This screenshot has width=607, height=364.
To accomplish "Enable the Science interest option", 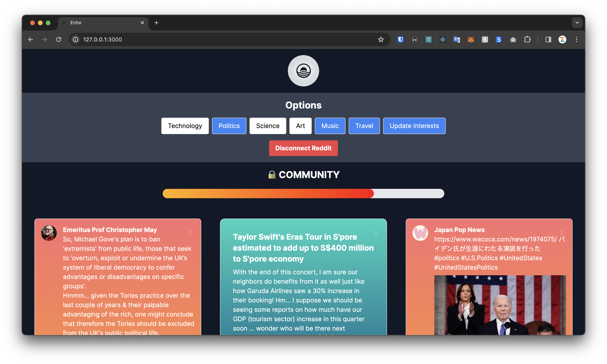I will click(268, 126).
